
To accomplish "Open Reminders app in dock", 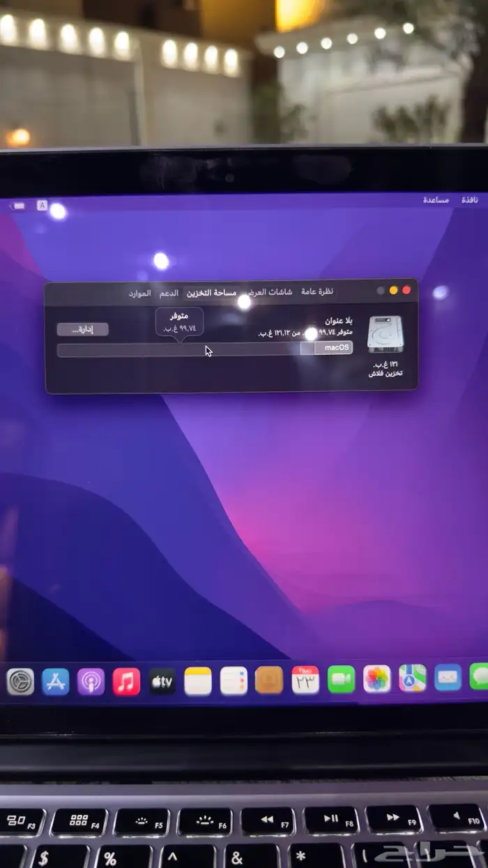I will pyautogui.click(x=234, y=681).
